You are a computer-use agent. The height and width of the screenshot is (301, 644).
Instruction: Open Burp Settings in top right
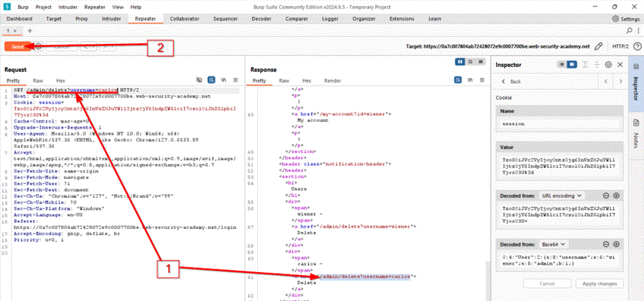(x=623, y=19)
